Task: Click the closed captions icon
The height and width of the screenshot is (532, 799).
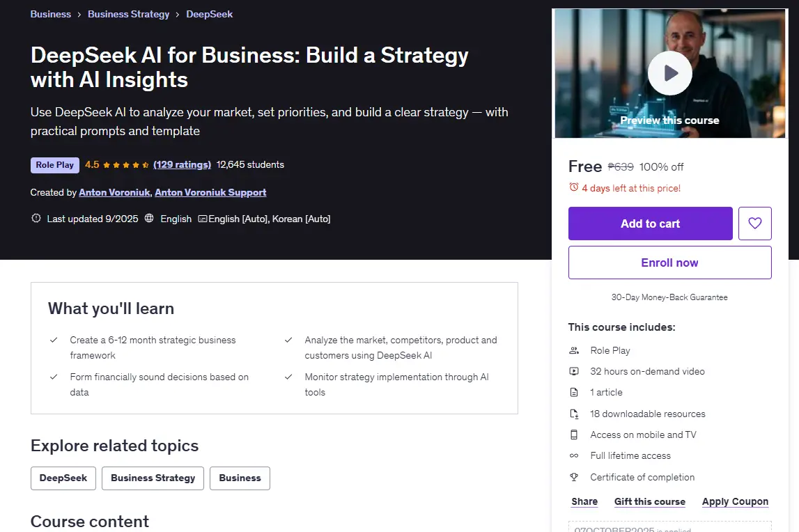Action: pos(202,219)
